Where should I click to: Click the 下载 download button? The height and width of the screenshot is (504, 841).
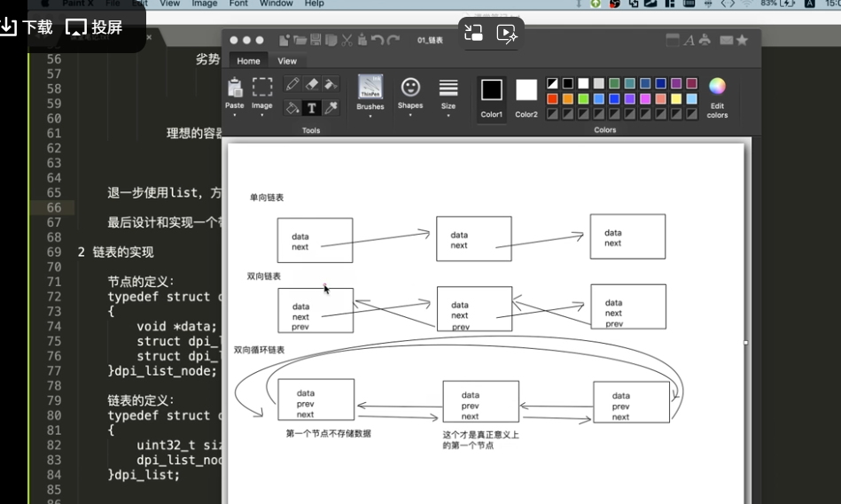27,27
